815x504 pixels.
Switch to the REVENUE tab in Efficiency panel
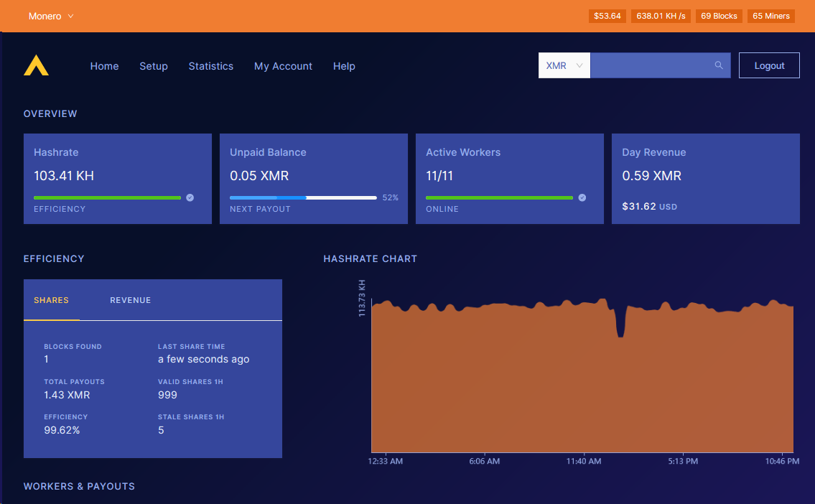pyautogui.click(x=130, y=300)
